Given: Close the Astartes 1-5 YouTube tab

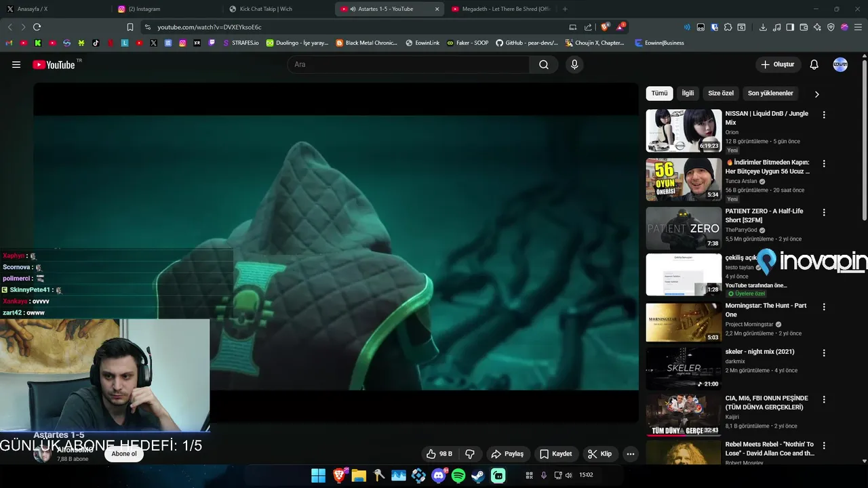Looking at the screenshot, I should pos(437,9).
